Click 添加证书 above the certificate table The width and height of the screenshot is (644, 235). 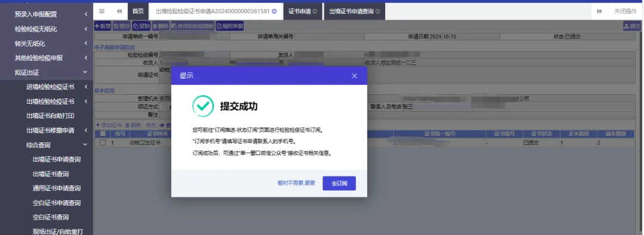tap(109, 125)
